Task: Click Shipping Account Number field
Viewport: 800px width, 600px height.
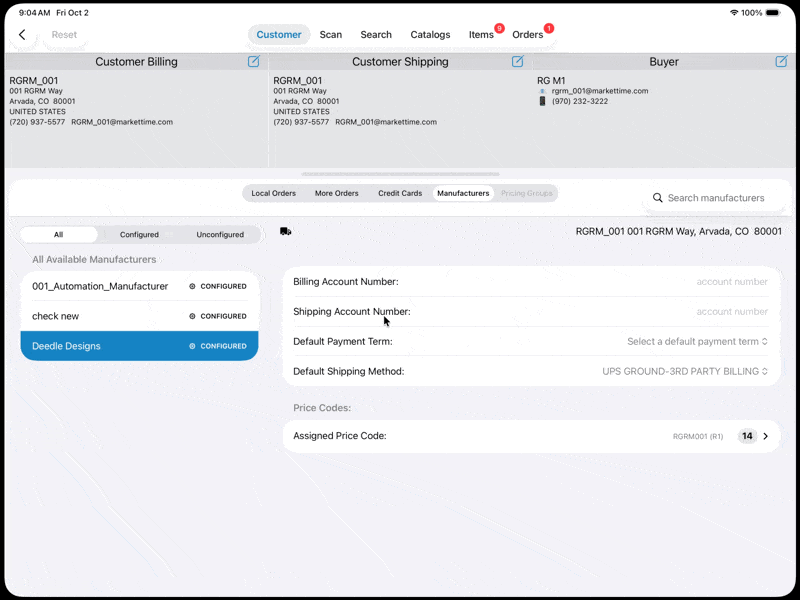Action: tap(531, 312)
